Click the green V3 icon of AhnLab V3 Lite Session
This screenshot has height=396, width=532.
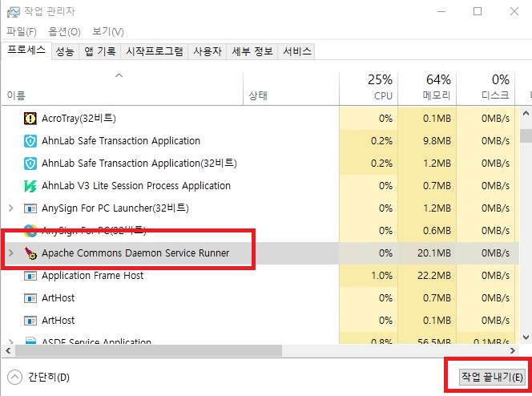(30, 186)
